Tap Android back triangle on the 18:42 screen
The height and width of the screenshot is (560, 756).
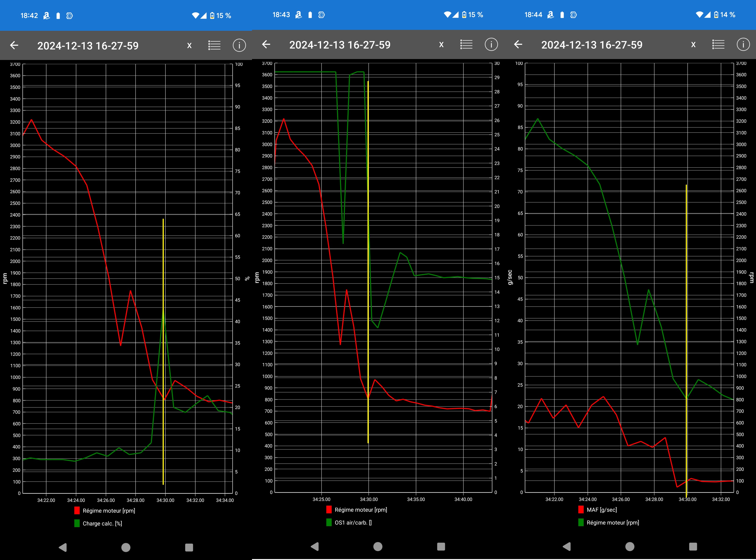63,547
